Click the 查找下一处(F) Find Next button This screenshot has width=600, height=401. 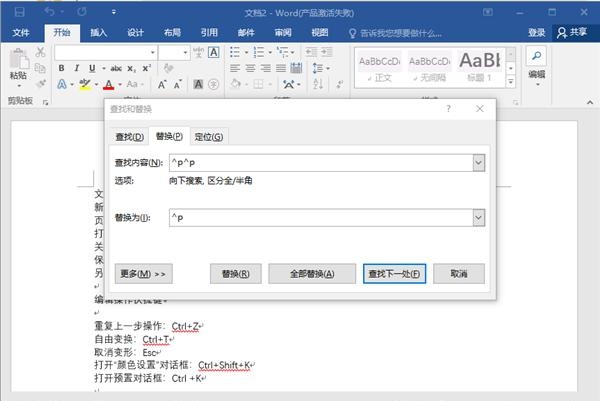394,273
